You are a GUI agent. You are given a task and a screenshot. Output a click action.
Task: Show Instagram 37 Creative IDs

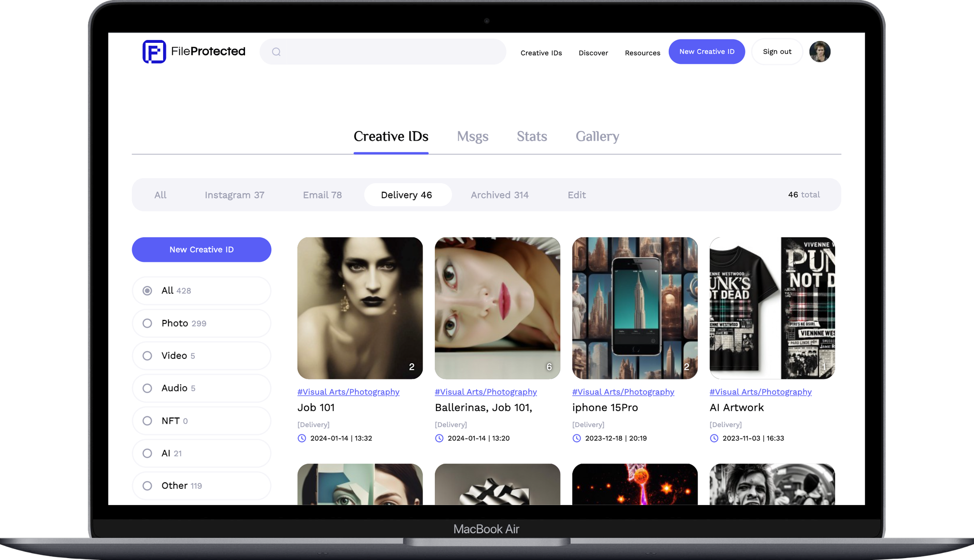point(234,195)
